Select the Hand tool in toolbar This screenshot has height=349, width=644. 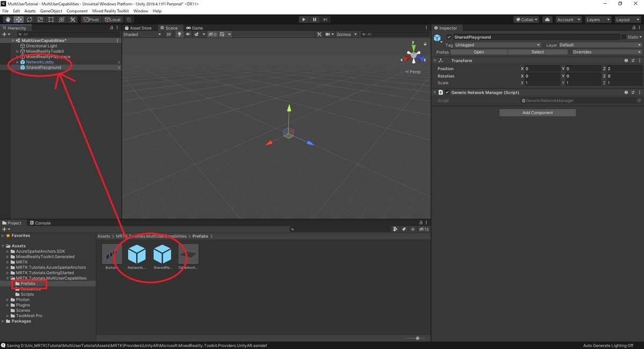[8, 19]
